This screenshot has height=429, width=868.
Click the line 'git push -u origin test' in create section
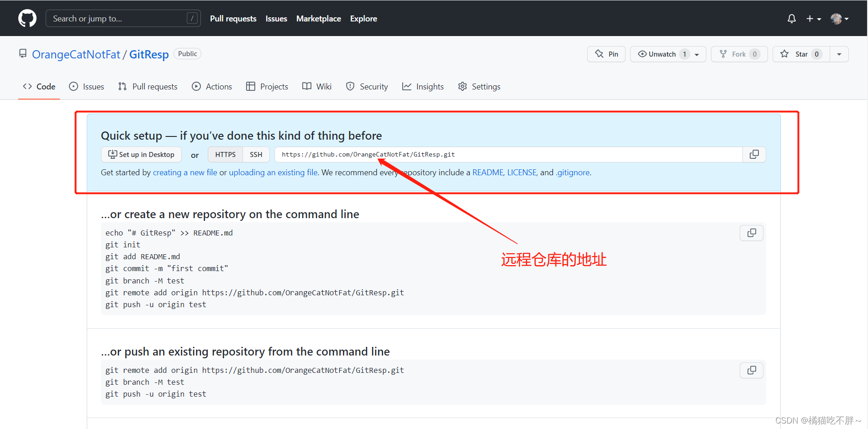pos(156,304)
